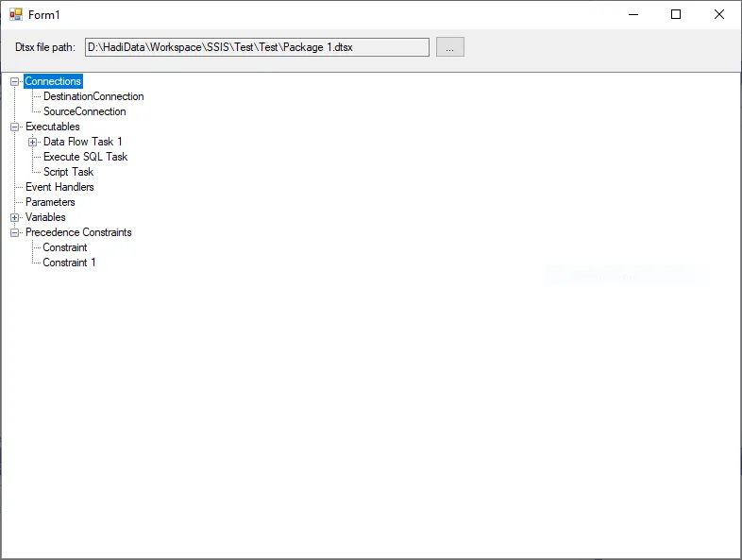Select the node named exactly Constraint
This screenshot has height=560, width=742.
[x=65, y=248]
